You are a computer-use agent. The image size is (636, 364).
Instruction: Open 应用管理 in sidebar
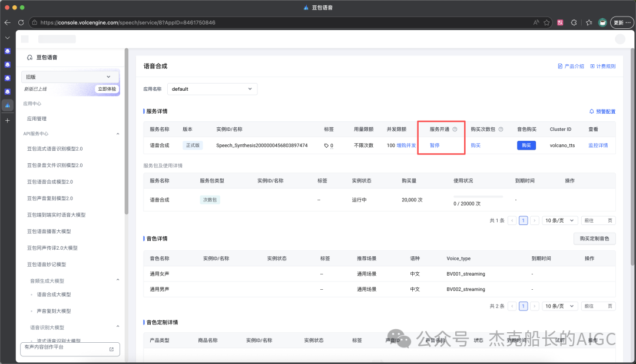pyautogui.click(x=37, y=118)
